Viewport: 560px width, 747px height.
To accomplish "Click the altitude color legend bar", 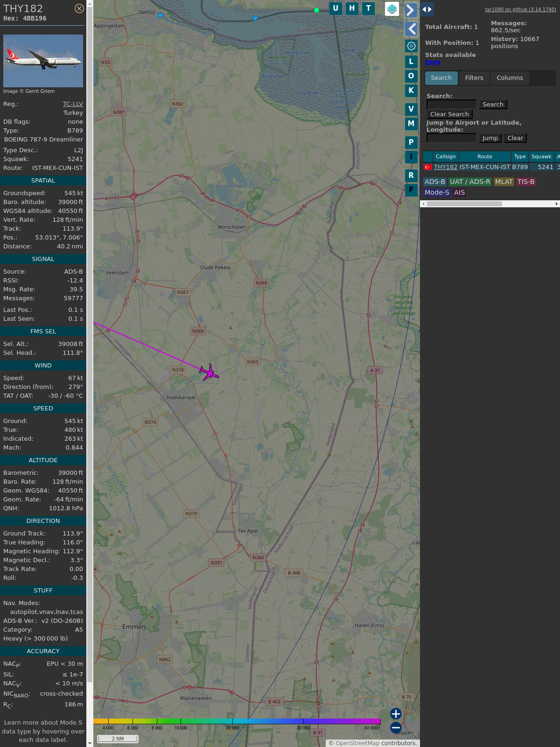I will pyautogui.click(x=237, y=721).
